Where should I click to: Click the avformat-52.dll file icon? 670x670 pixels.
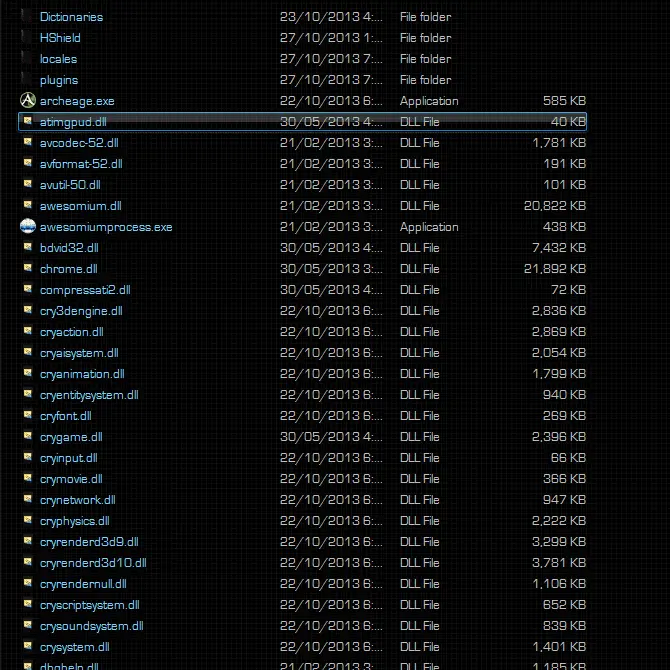point(28,162)
